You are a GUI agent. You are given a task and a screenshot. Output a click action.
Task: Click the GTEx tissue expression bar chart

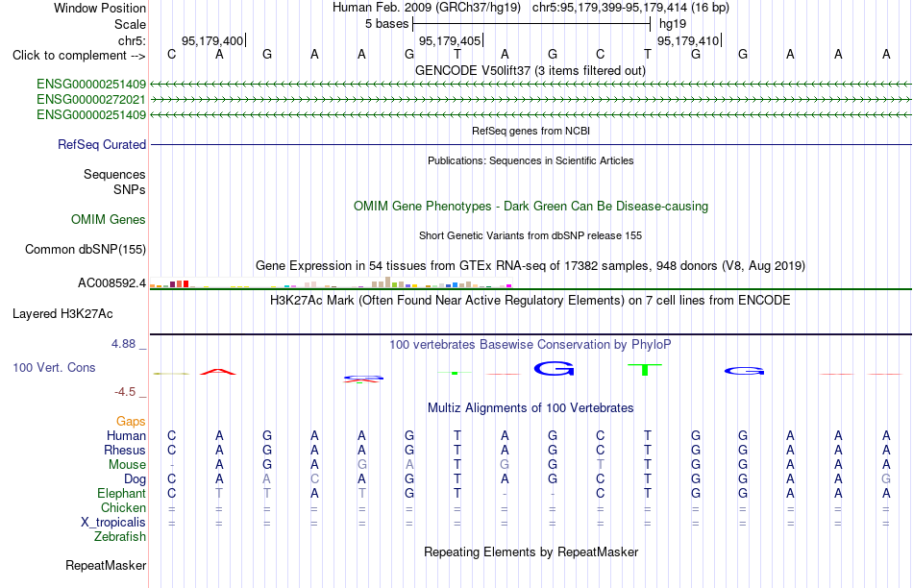coord(331,282)
